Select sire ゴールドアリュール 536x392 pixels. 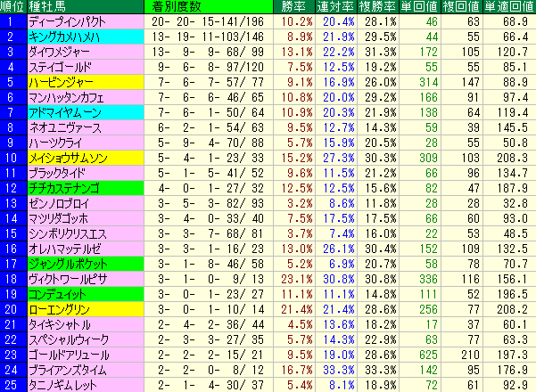click(86, 355)
